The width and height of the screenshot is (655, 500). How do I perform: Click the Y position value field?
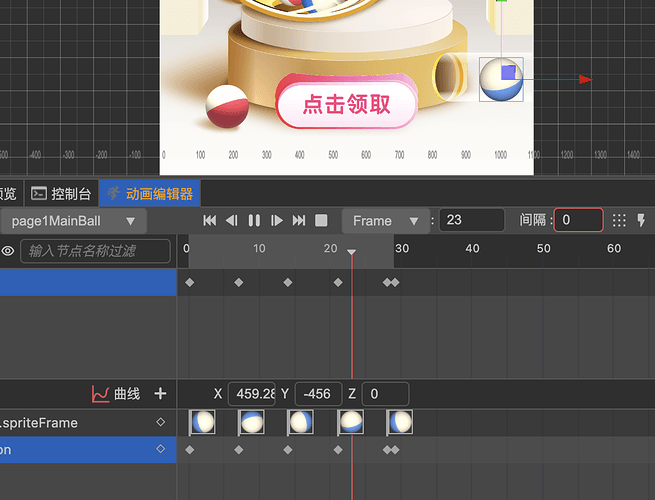point(318,394)
